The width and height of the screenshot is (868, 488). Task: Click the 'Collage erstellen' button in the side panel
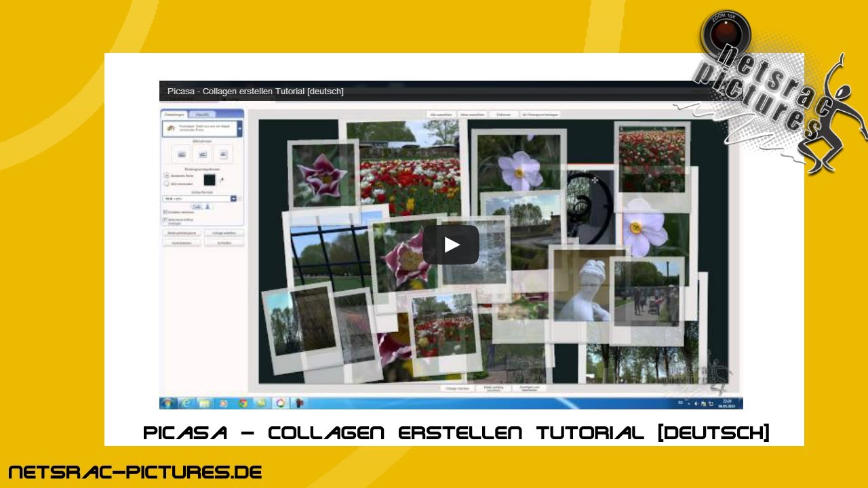(x=224, y=233)
